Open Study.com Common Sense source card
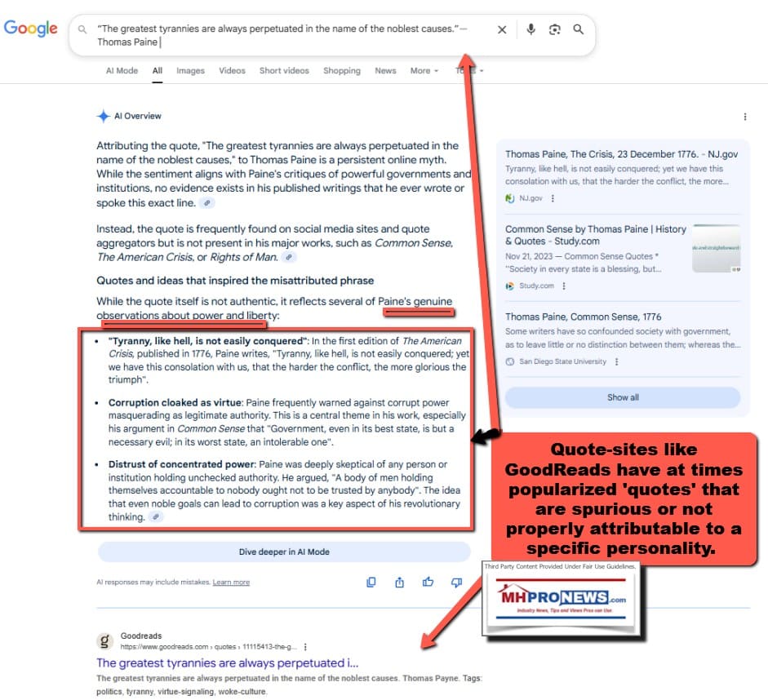 pos(596,235)
